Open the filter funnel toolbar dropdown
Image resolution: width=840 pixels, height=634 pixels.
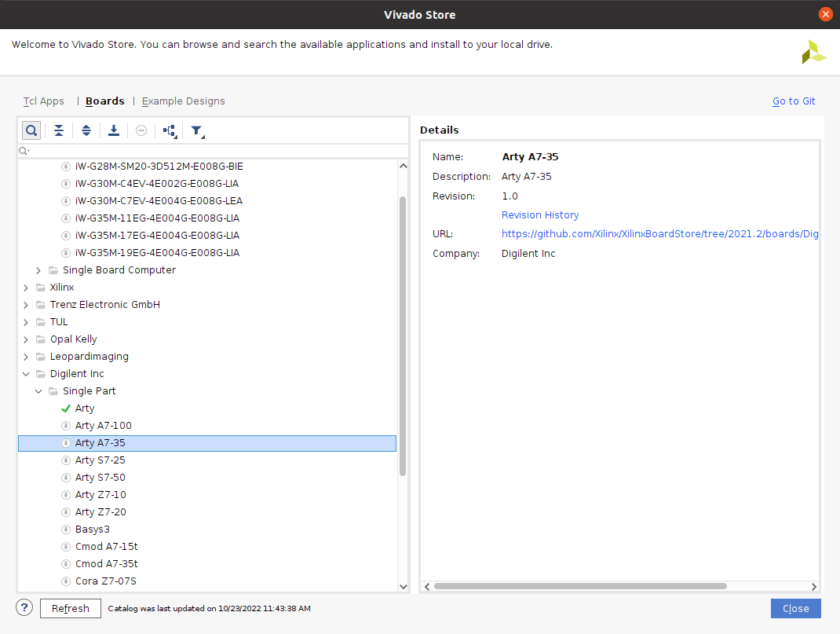click(197, 131)
